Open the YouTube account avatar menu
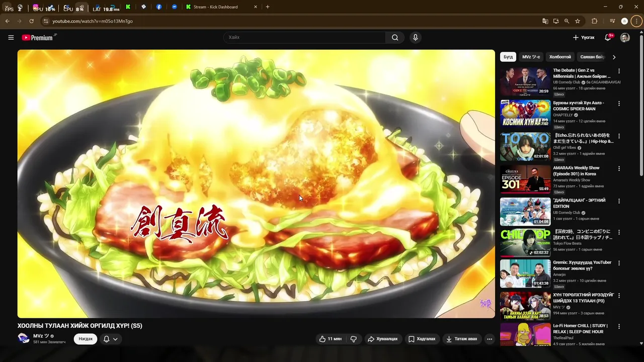 click(x=625, y=37)
